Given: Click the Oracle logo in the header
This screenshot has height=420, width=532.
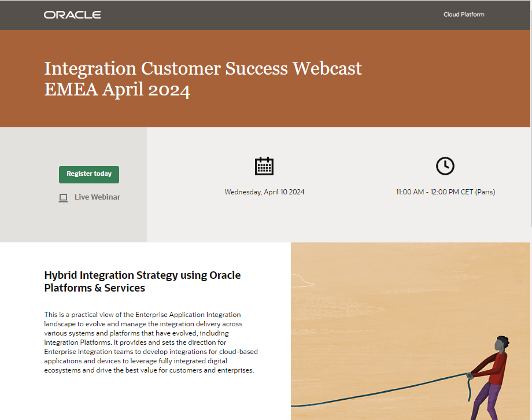Looking at the screenshot, I should 72,14.
